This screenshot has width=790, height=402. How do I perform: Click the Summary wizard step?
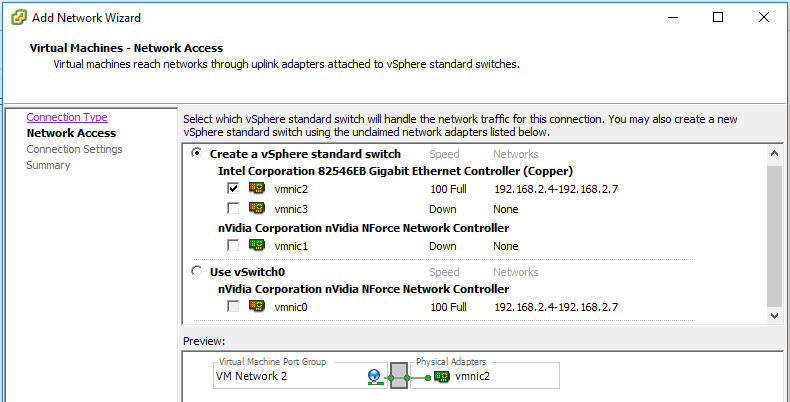pyautogui.click(x=48, y=165)
